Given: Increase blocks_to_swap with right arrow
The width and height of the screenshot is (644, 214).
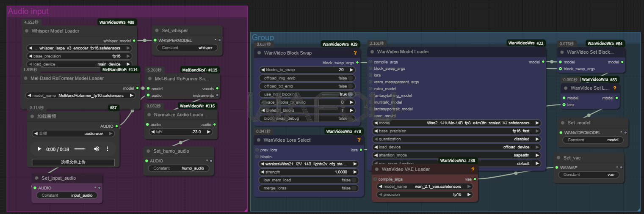Looking at the screenshot, I should coord(352,70).
